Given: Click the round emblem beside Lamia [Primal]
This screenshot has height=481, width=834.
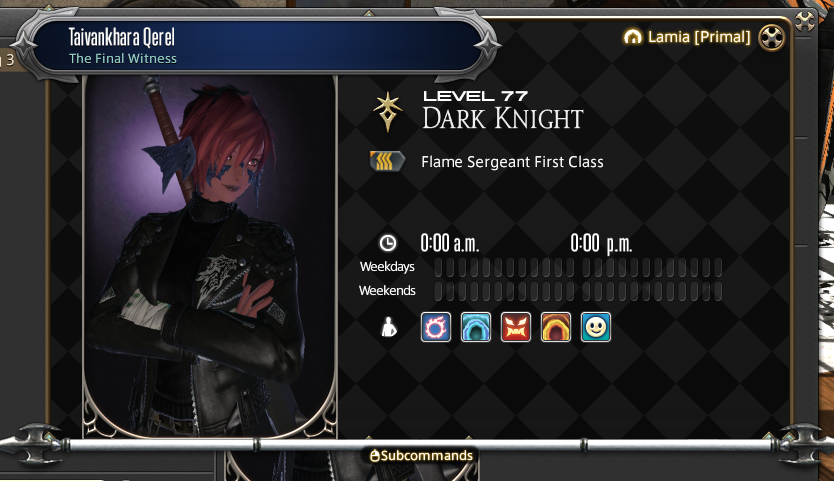Looking at the screenshot, I should coord(771,38).
